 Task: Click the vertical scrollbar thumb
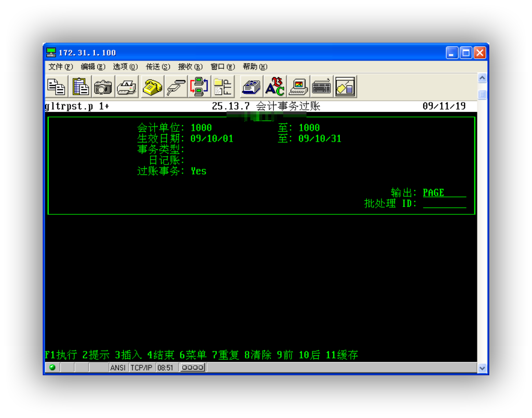point(482,94)
